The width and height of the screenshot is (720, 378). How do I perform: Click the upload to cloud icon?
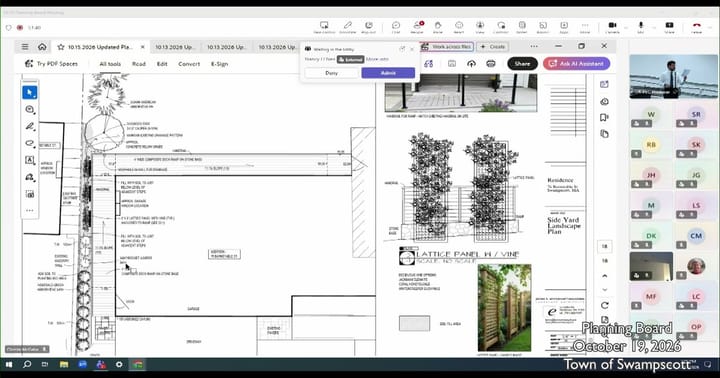472,64
